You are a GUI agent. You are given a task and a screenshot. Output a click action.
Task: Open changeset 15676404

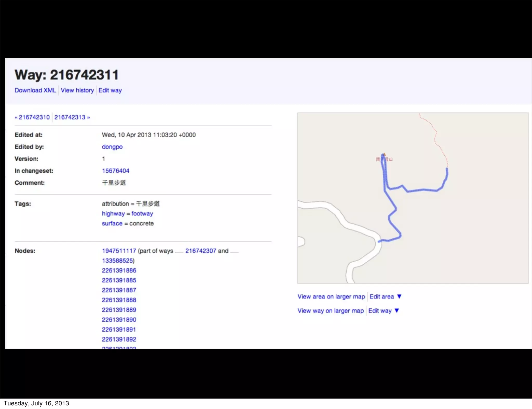coord(116,171)
